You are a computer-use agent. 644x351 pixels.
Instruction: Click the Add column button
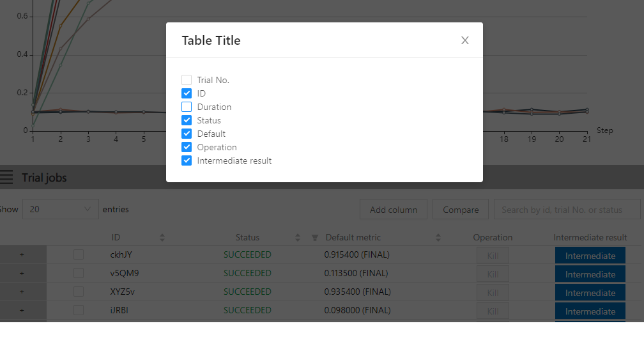[x=394, y=210]
